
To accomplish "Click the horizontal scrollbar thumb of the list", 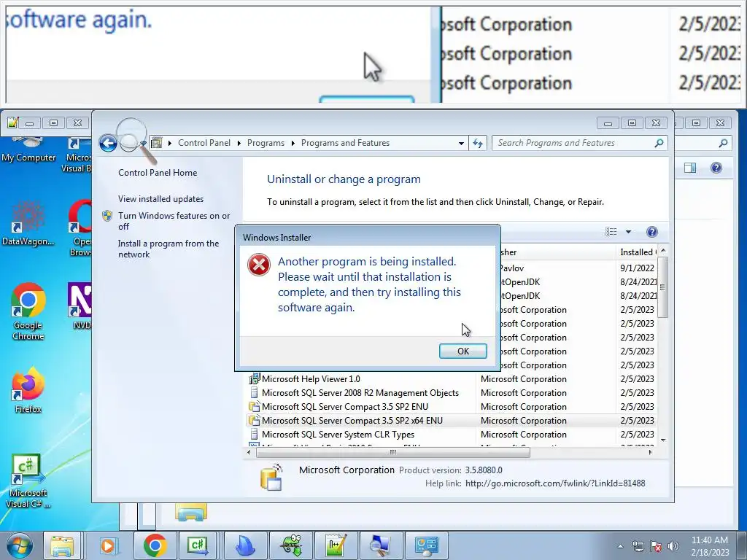I will tap(392, 452).
